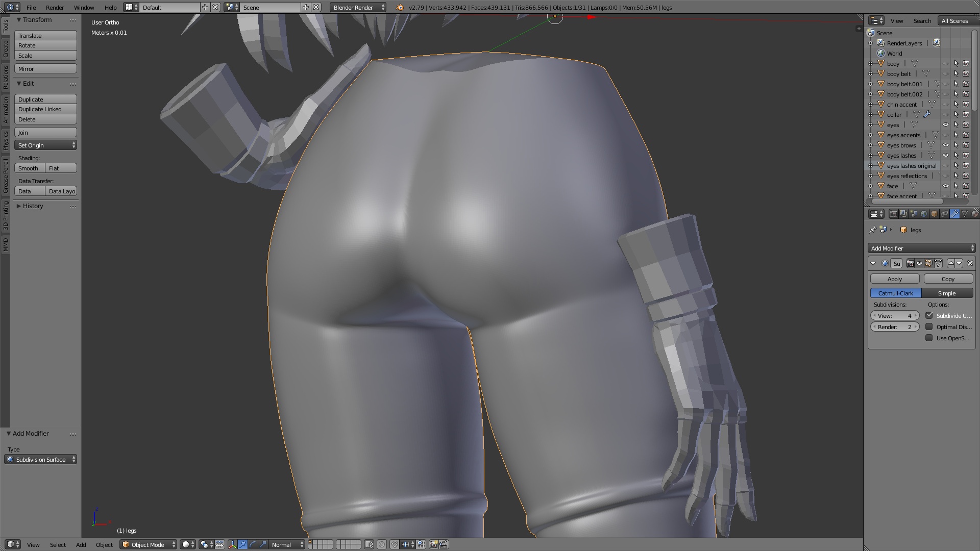Open the Add Modifier dropdown in properties
Viewport: 980px width, 551px height.
[922, 248]
